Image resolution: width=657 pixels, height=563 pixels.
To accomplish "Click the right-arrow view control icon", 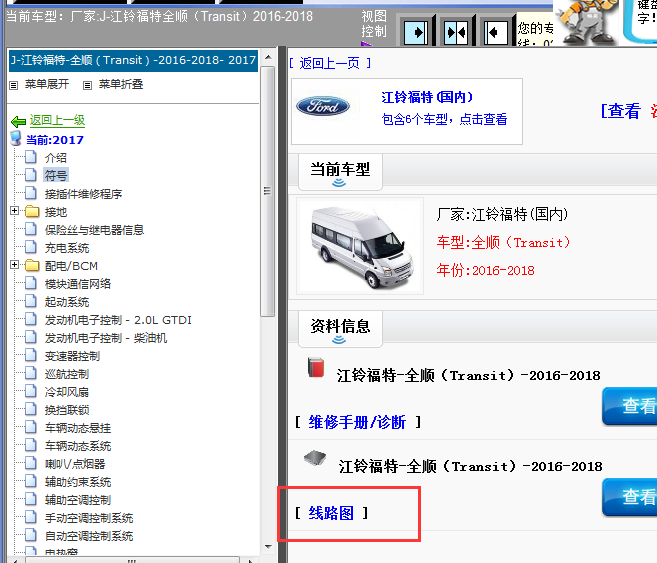I will (416, 32).
